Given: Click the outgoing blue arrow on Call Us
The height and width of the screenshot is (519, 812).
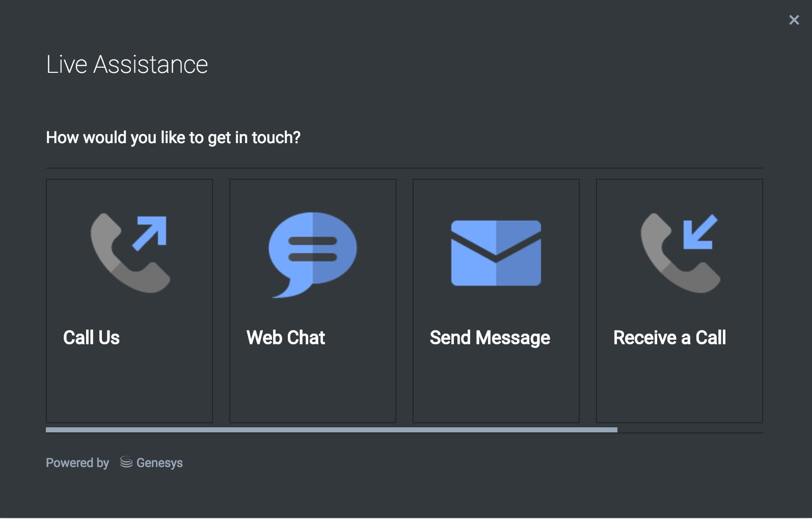Looking at the screenshot, I should point(151,233).
